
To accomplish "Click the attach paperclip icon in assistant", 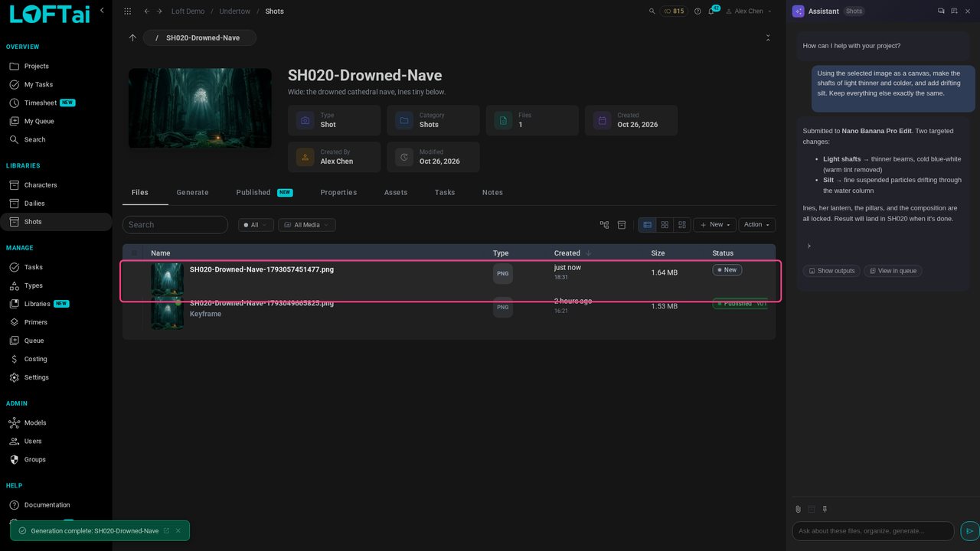I will click(798, 509).
